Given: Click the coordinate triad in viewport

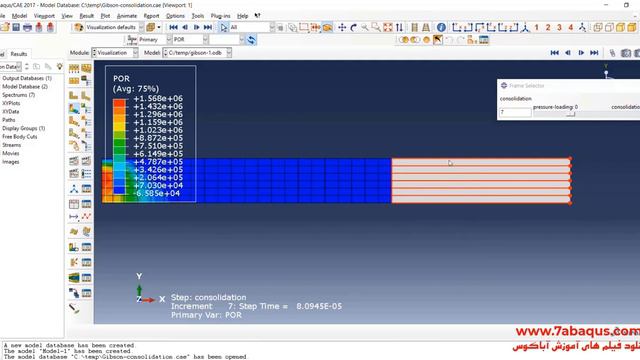Looking at the screenshot, I should coord(149,289).
